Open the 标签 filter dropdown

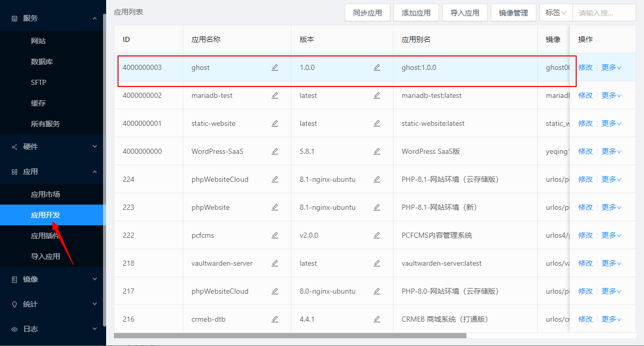(x=555, y=12)
